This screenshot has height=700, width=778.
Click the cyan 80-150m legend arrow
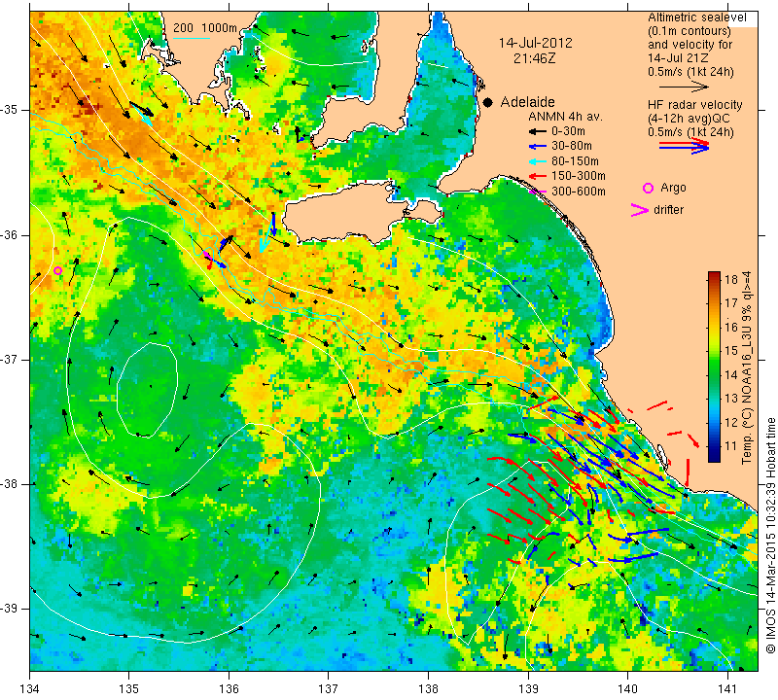[537, 161]
